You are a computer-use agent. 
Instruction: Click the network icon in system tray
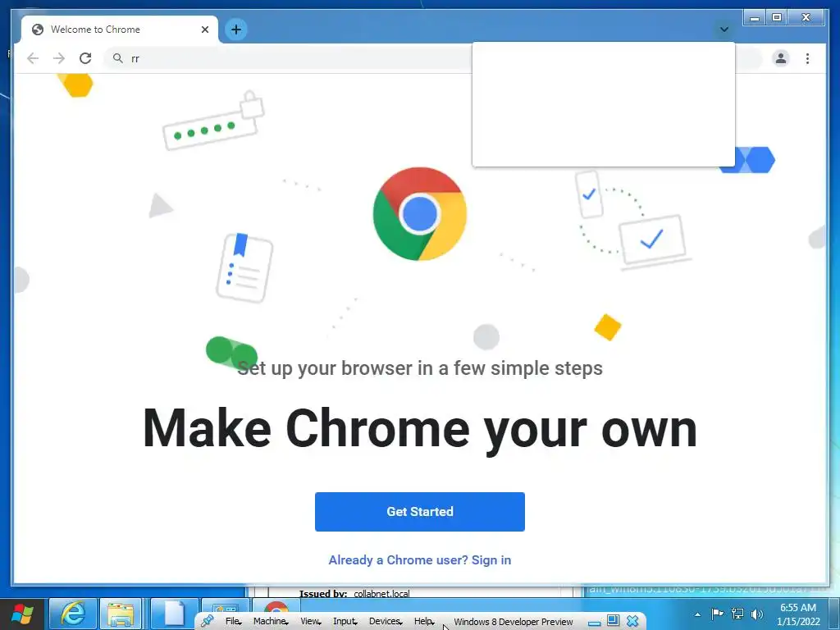click(x=737, y=614)
